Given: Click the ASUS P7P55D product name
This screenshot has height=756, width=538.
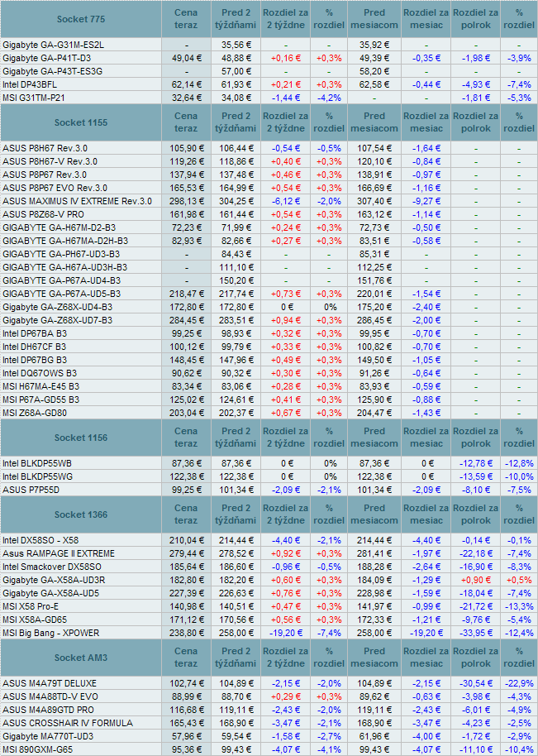Looking at the screenshot, I should (31, 490).
